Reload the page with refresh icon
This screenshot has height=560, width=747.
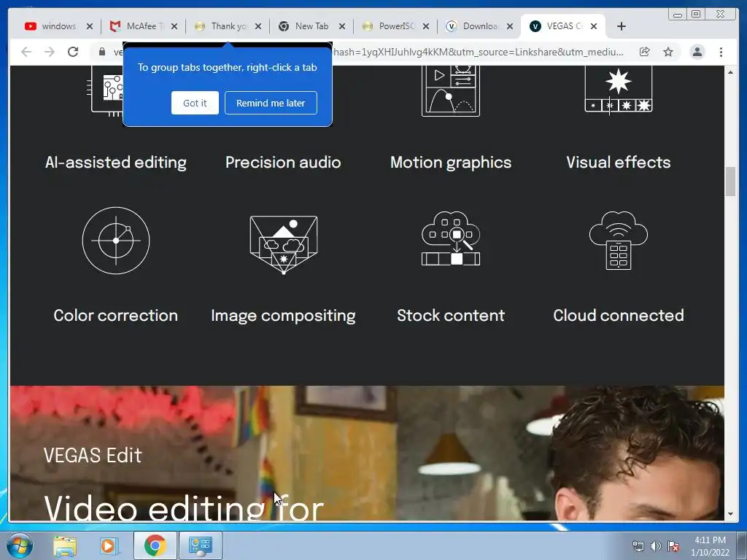(73, 52)
